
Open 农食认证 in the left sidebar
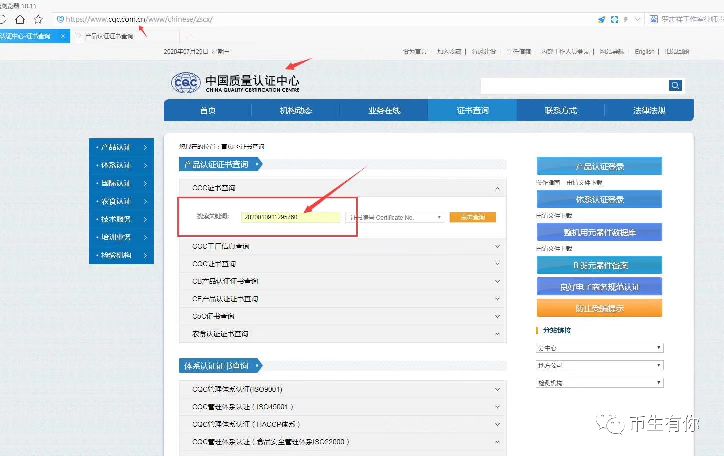coord(121,201)
